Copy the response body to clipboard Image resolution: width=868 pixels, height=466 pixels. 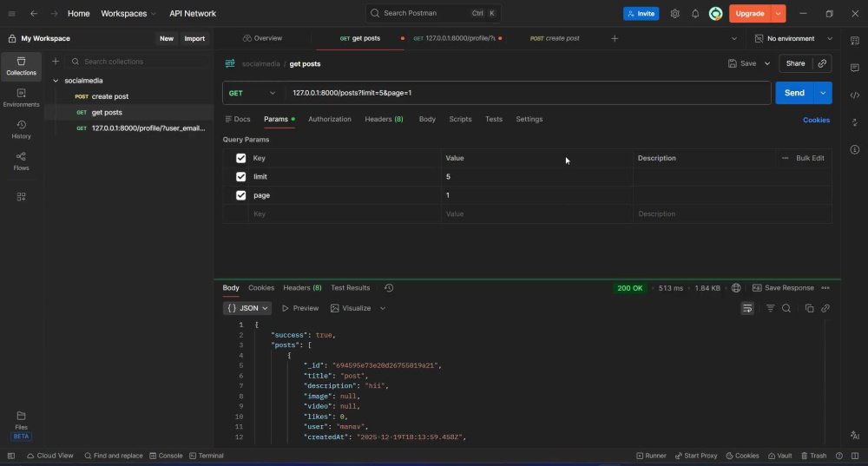(x=809, y=308)
